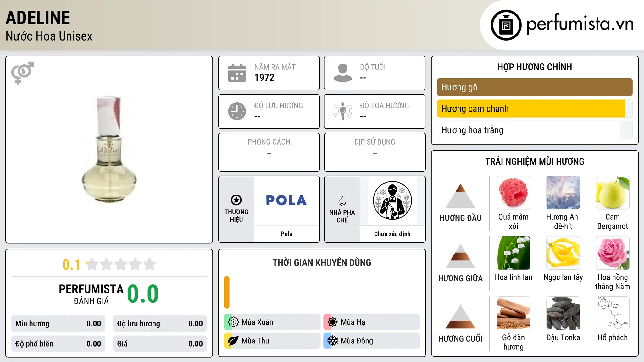
Task: Click the Mùa Đông snowflake icon
Action: (x=333, y=341)
